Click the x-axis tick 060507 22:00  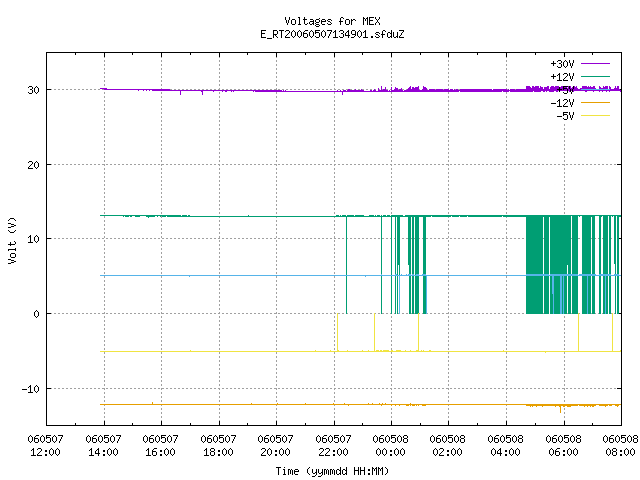[x=333, y=445]
